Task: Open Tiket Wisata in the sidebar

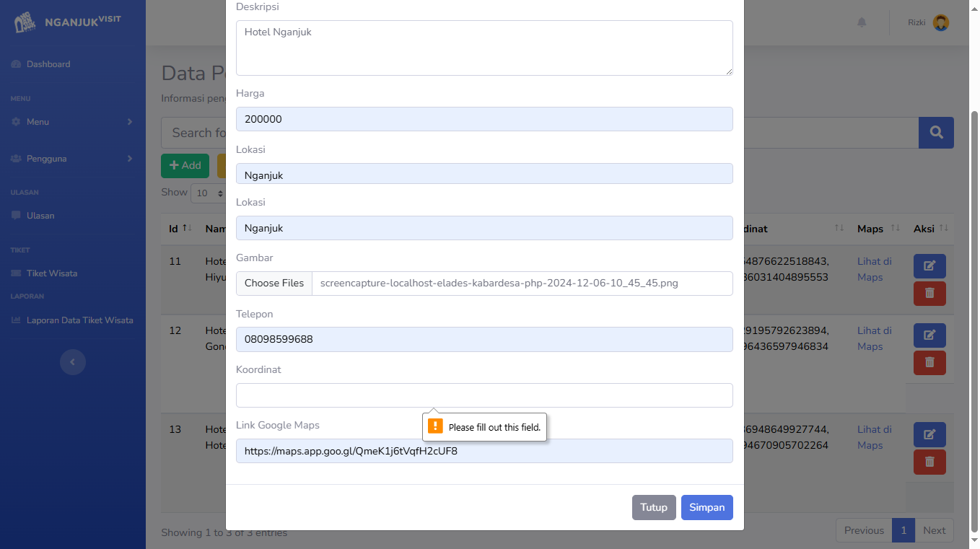Action: [51, 273]
